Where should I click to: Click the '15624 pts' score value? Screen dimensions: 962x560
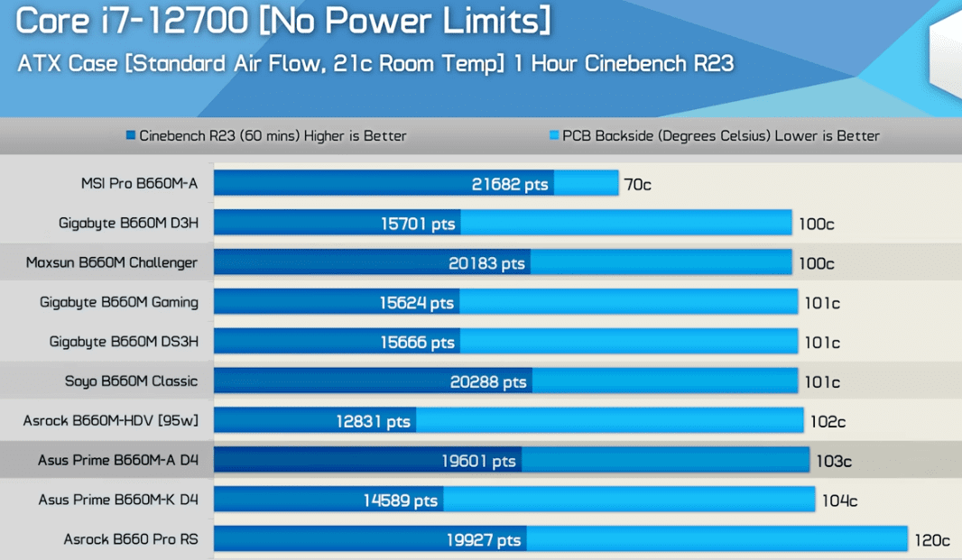(417, 303)
